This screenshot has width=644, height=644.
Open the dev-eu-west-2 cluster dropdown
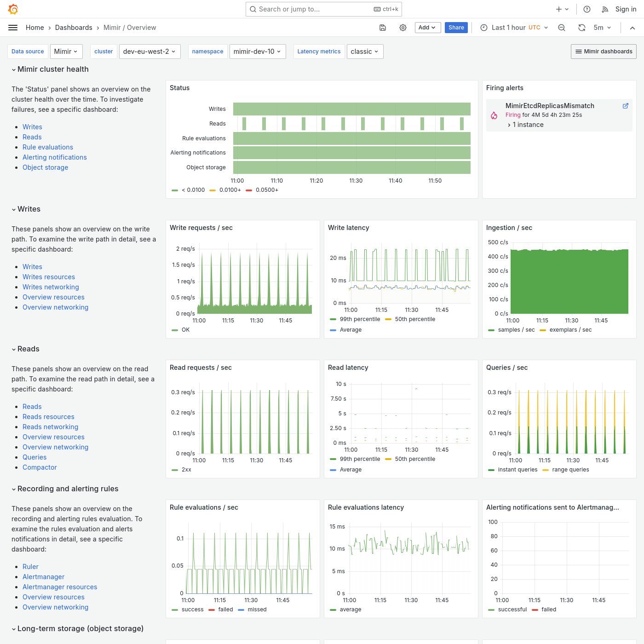coord(149,51)
